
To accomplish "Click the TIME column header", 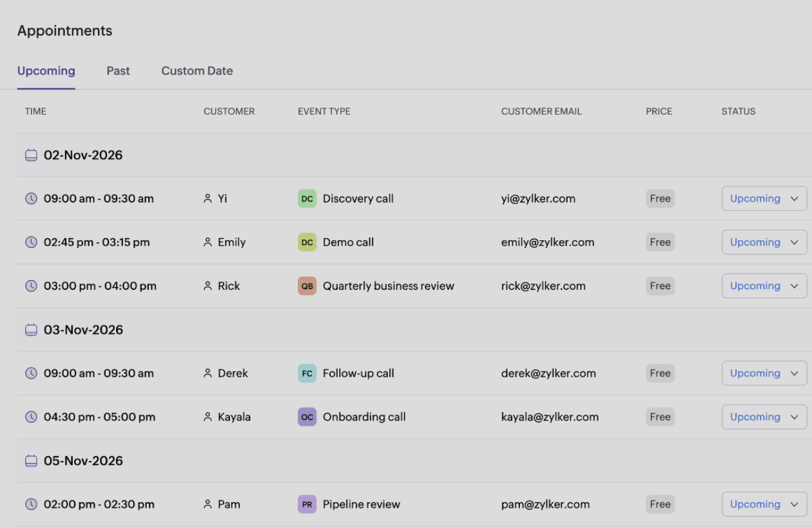I will coord(35,111).
